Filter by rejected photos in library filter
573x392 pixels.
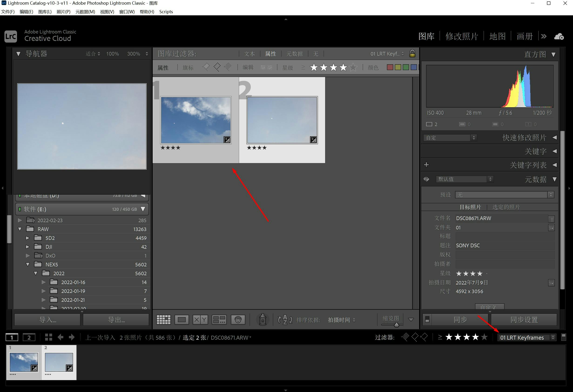click(x=228, y=67)
